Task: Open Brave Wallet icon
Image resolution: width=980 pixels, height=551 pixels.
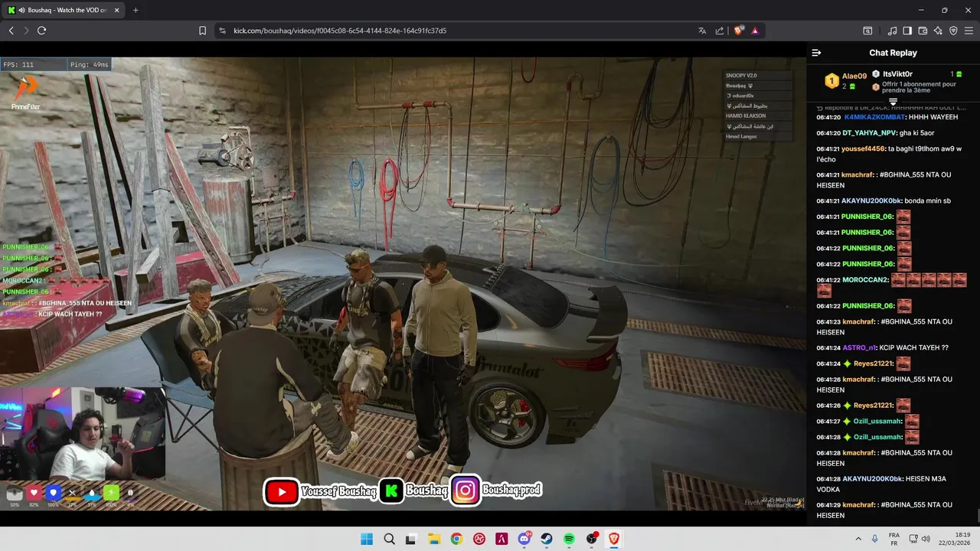Action: [923, 31]
